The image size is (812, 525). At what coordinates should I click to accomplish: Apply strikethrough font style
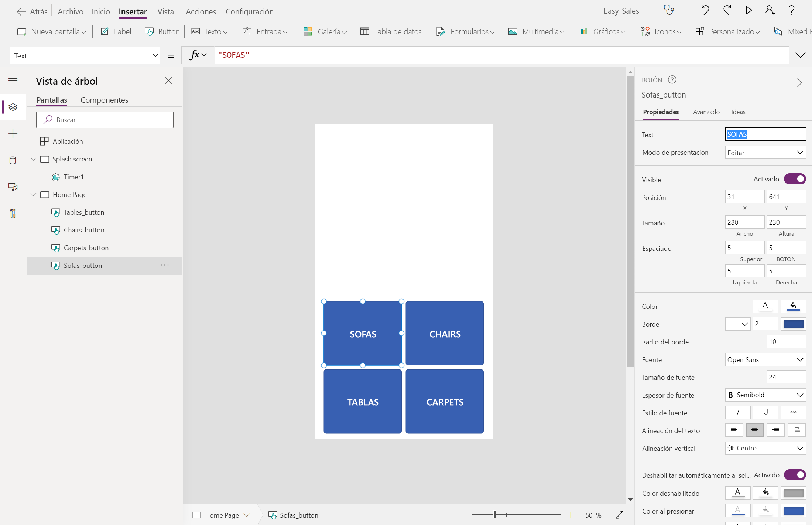[793, 412]
